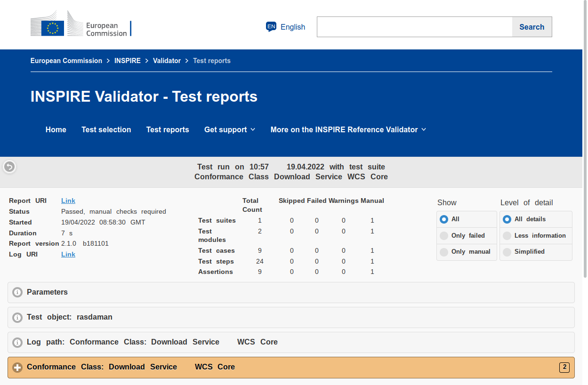Screen dimensions: 588x385
Task: Click the info icon beside Parameters
Action: [x=17, y=292]
